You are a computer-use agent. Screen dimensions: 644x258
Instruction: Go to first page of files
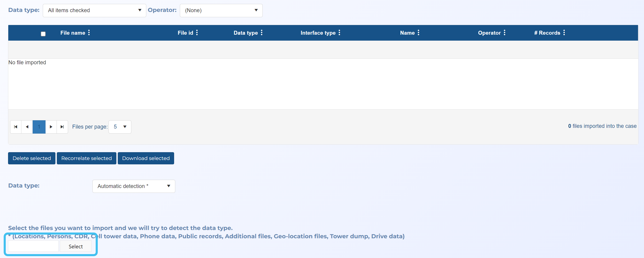[x=16, y=127]
